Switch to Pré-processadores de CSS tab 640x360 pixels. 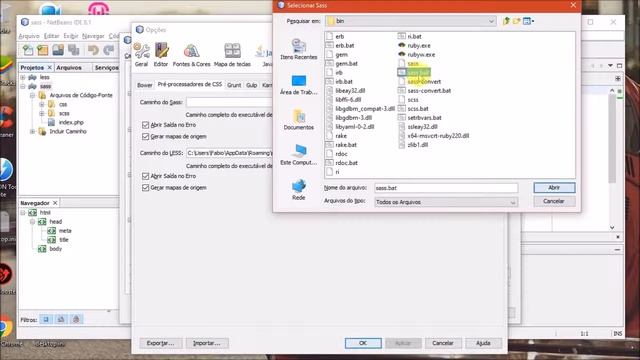[190, 84]
